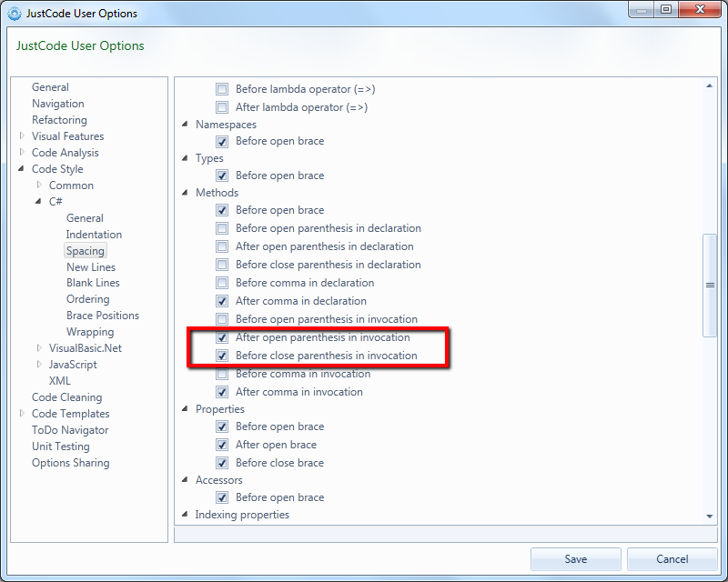Click the vertical scrollbar thumb
This screenshot has width=728, height=582.
click(x=710, y=286)
